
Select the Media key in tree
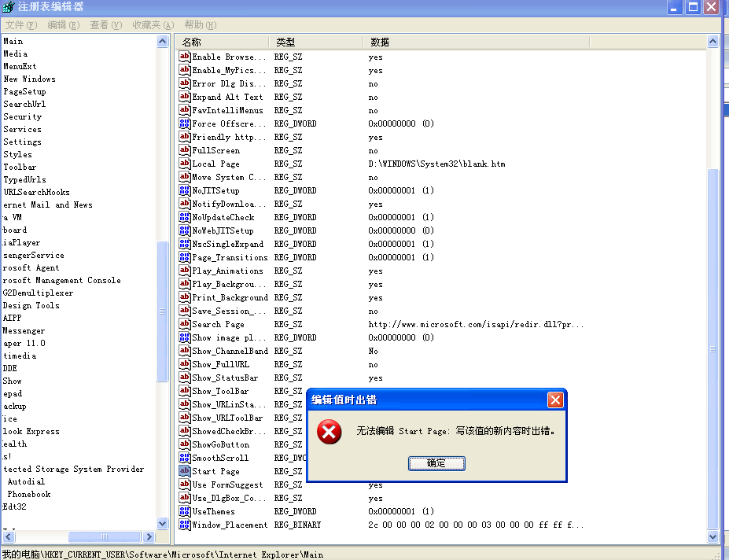tap(16, 54)
